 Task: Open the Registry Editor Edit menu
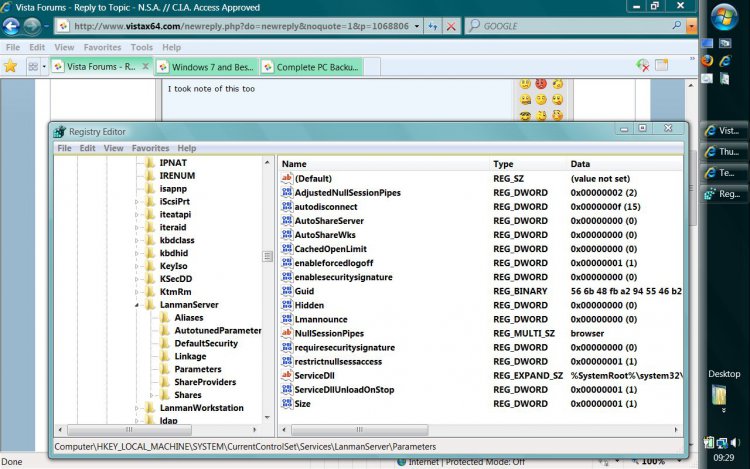87,148
